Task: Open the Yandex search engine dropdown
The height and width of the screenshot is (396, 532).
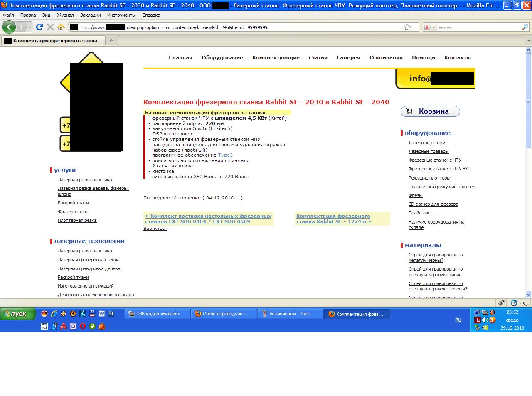Action: point(433,27)
